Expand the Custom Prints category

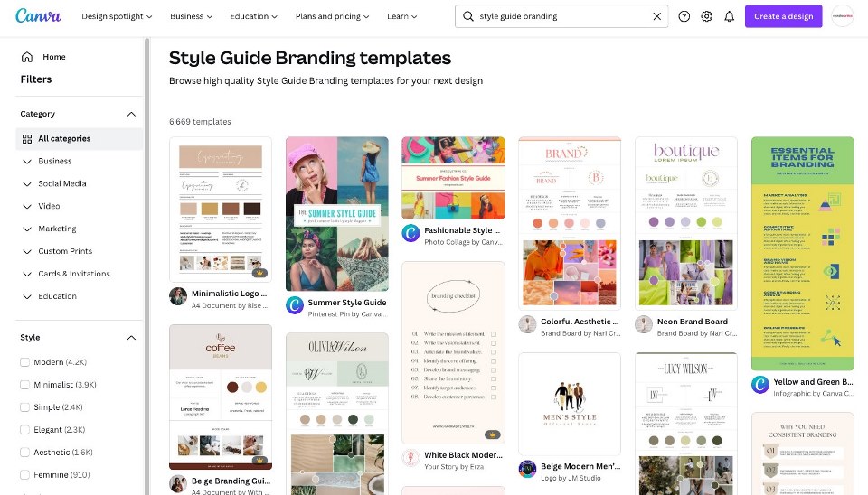pyautogui.click(x=26, y=252)
